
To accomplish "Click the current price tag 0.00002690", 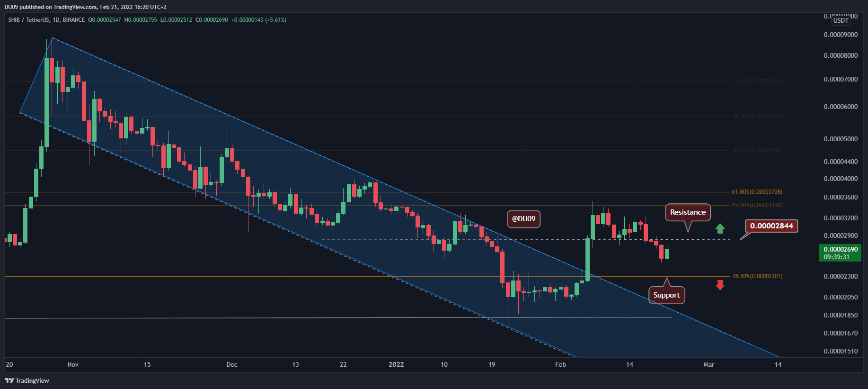I will click(x=840, y=253).
